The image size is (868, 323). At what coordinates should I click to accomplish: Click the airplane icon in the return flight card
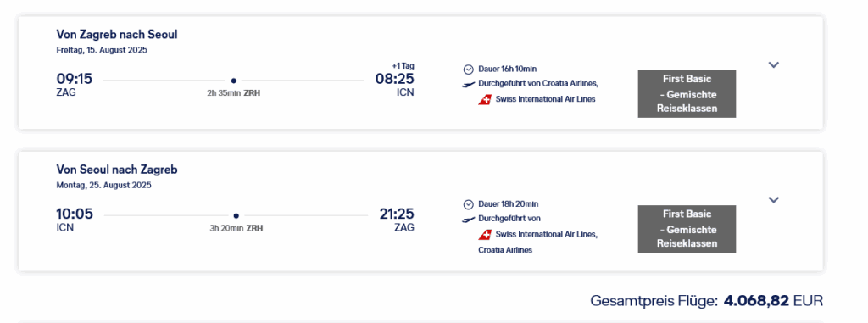468,220
